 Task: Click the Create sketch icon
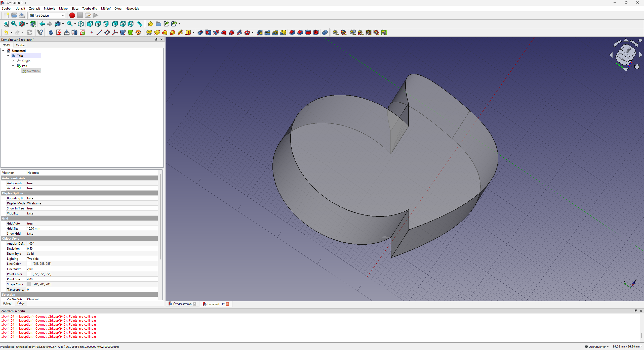click(59, 32)
